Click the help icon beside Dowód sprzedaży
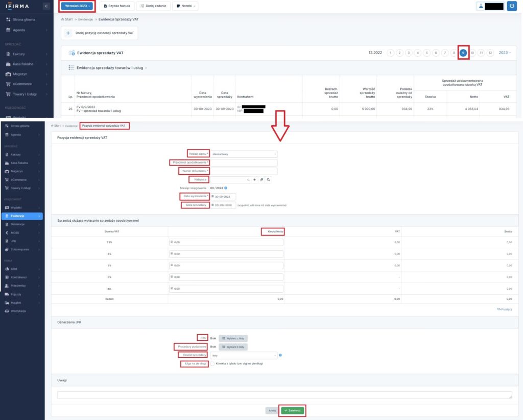Image resolution: width=523 pixels, height=420 pixels. pyautogui.click(x=280, y=355)
